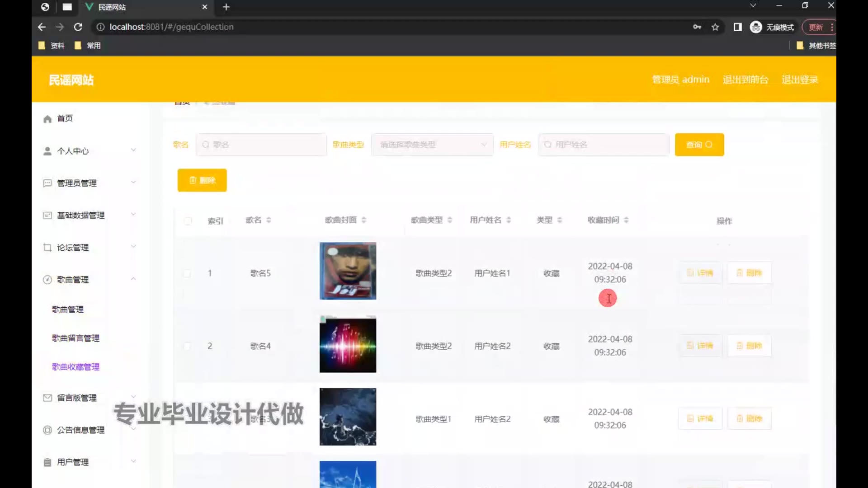Bookmark this page with star icon

click(x=715, y=27)
